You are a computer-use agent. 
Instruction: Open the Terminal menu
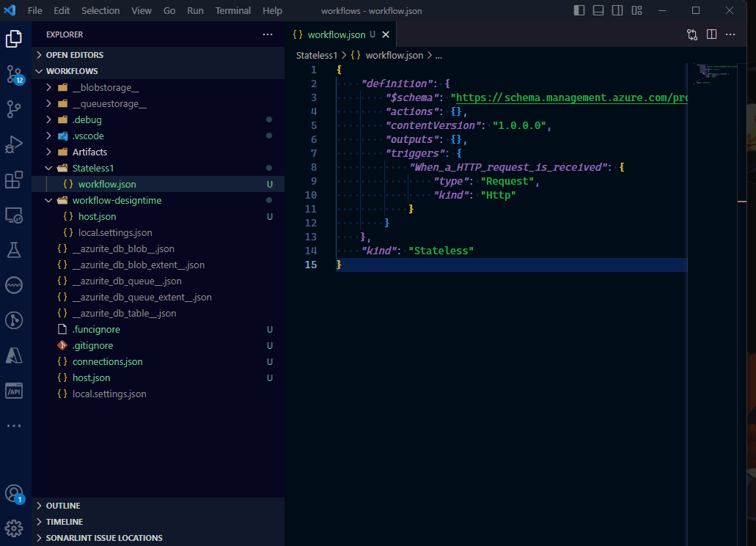[x=232, y=10]
